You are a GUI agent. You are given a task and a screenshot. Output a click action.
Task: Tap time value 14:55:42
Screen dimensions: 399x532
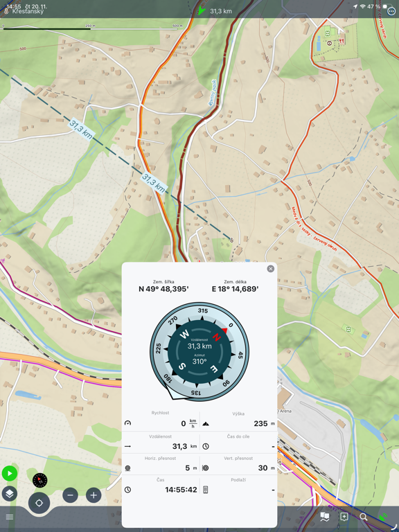point(181,490)
